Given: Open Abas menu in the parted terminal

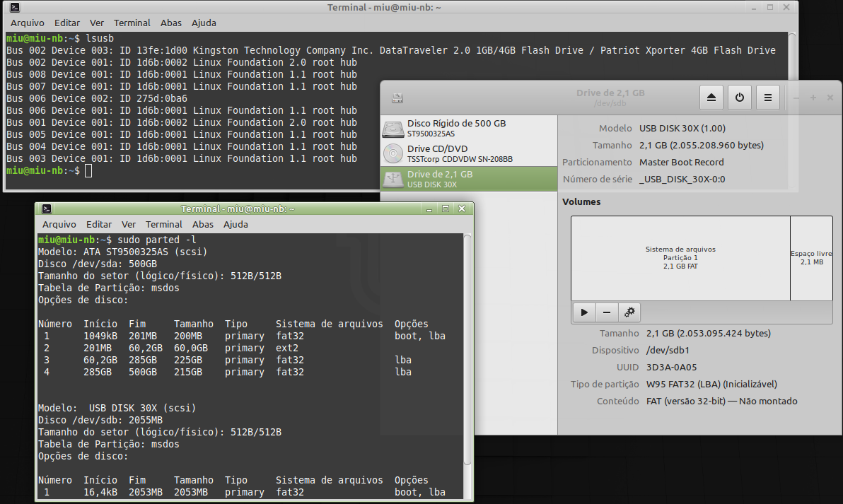Looking at the screenshot, I should point(203,225).
